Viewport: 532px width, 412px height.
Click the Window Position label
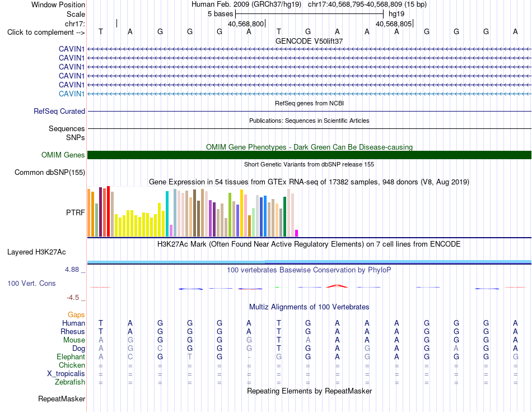click(x=58, y=4)
